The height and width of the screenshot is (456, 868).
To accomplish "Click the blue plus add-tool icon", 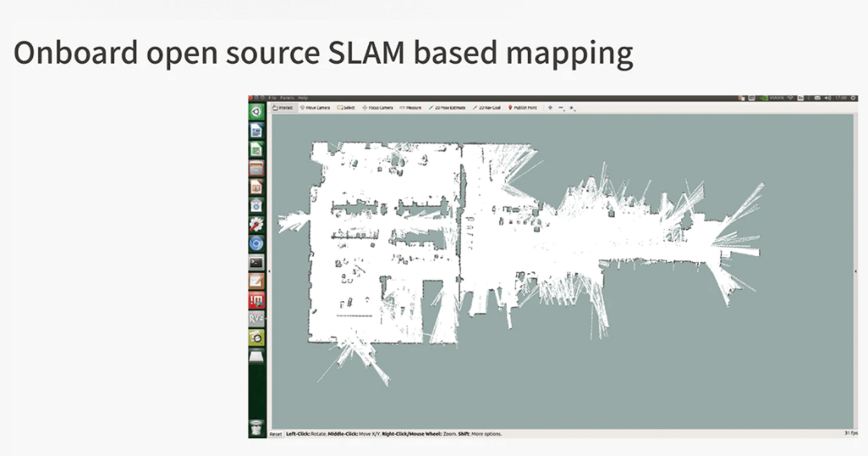I will [550, 108].
